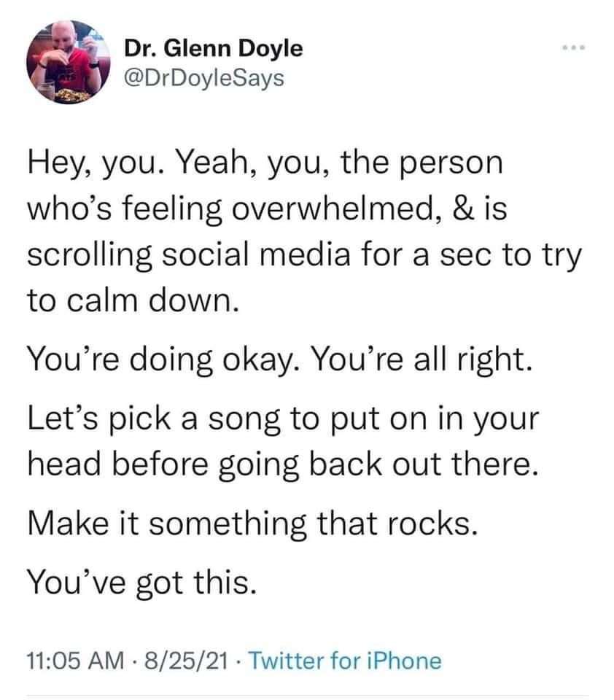The image size is (614, 700).
Task: Click the closing line "You've got this."
Action: tap(141, 581)
